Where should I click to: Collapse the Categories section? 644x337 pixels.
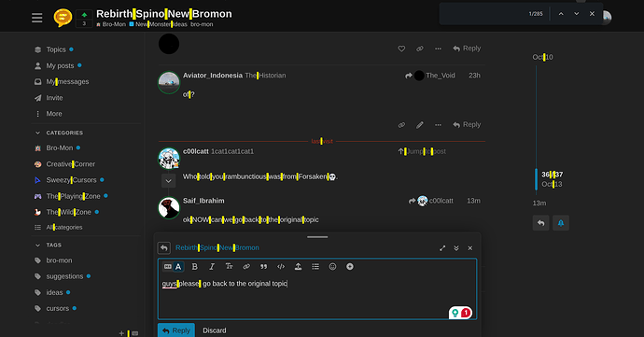(x=59, y=133)
